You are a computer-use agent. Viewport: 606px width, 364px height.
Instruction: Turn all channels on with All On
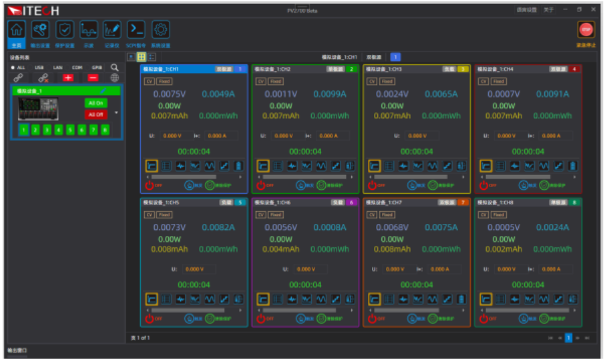click(x=95, y=103)
